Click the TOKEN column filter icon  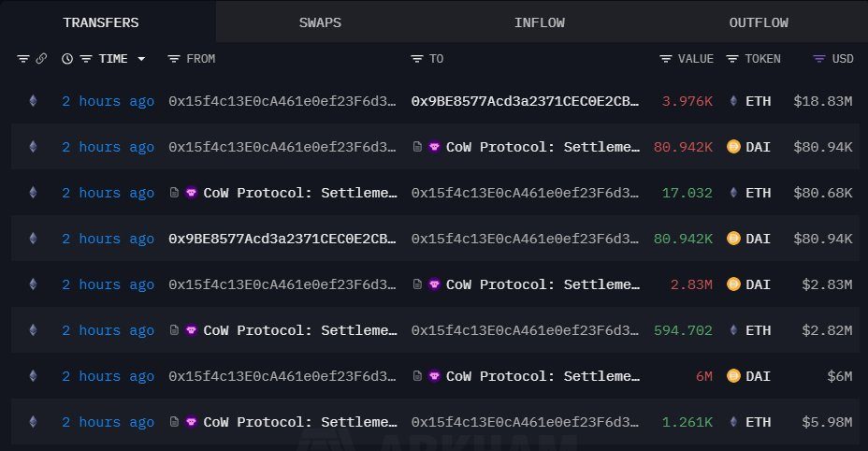pyautogui.click(x=733, y=59)
